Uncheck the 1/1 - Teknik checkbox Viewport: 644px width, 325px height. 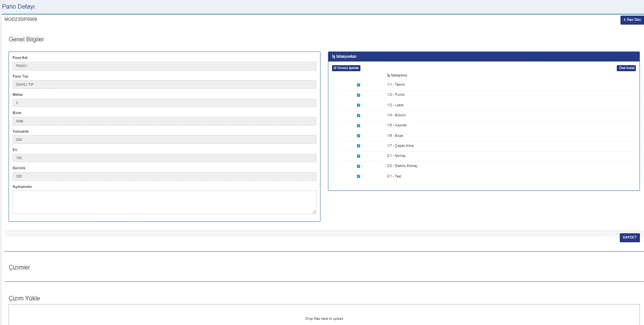[x=359, y=85]
